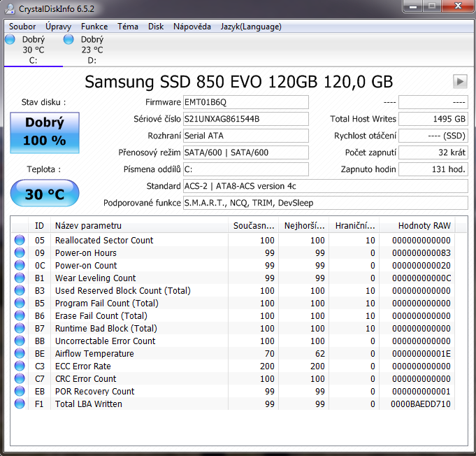Click the Rychlost otáčení (SSD) field
The height and width of the screenshot is (456, 476).
(433, 136)
